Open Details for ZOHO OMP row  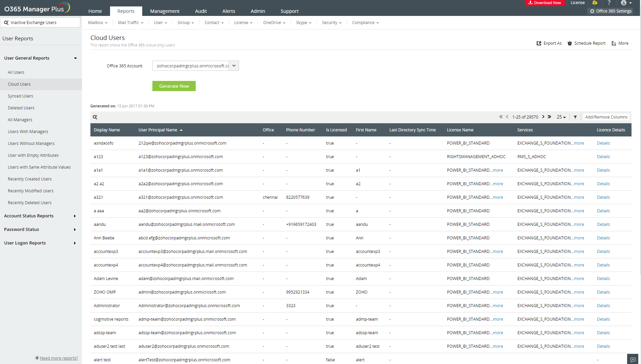click(603, 292)
